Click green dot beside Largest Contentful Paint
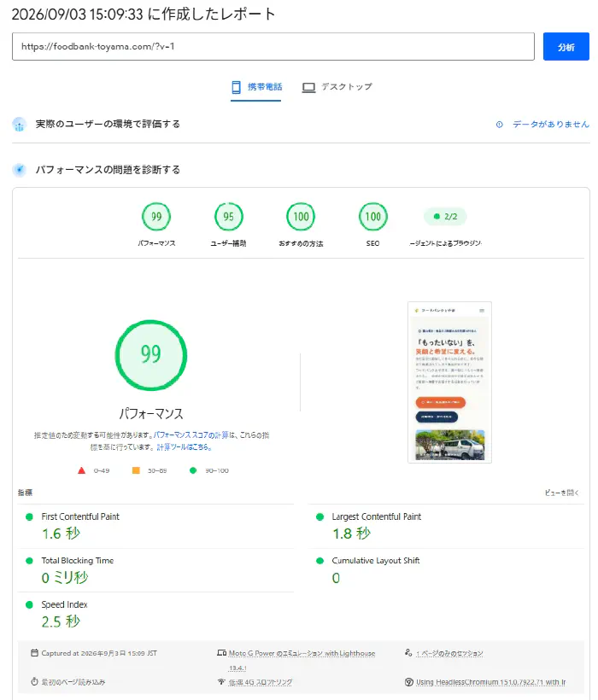 pyautogui.click(x=320, y=517)
